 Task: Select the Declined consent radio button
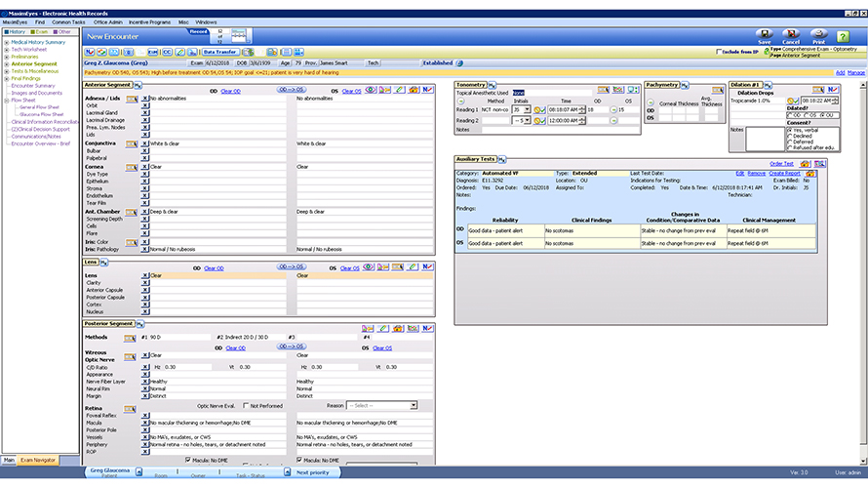pyautogui.click(x=788, y=137)
